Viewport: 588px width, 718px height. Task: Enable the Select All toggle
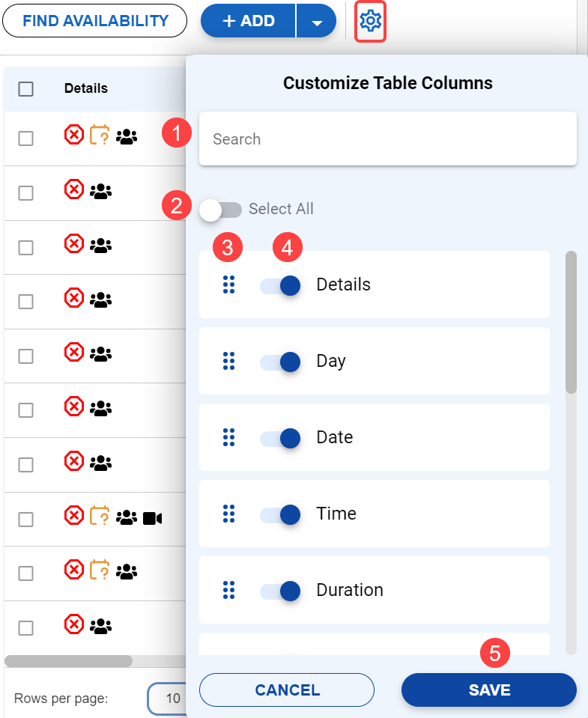point(221,210)
